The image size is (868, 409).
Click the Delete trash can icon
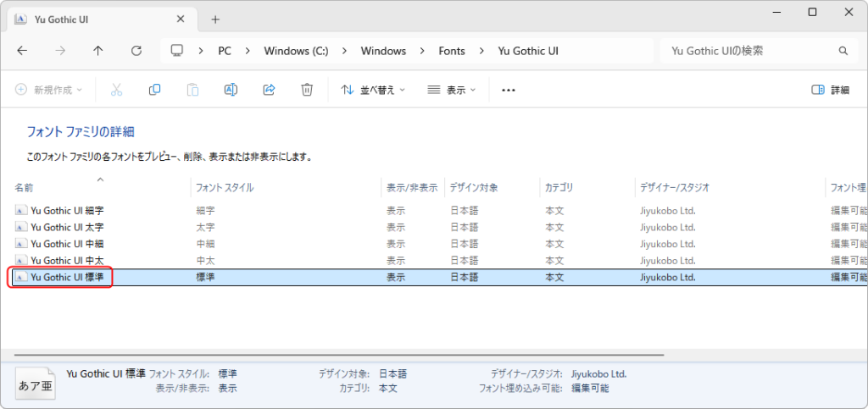[307, 90]
